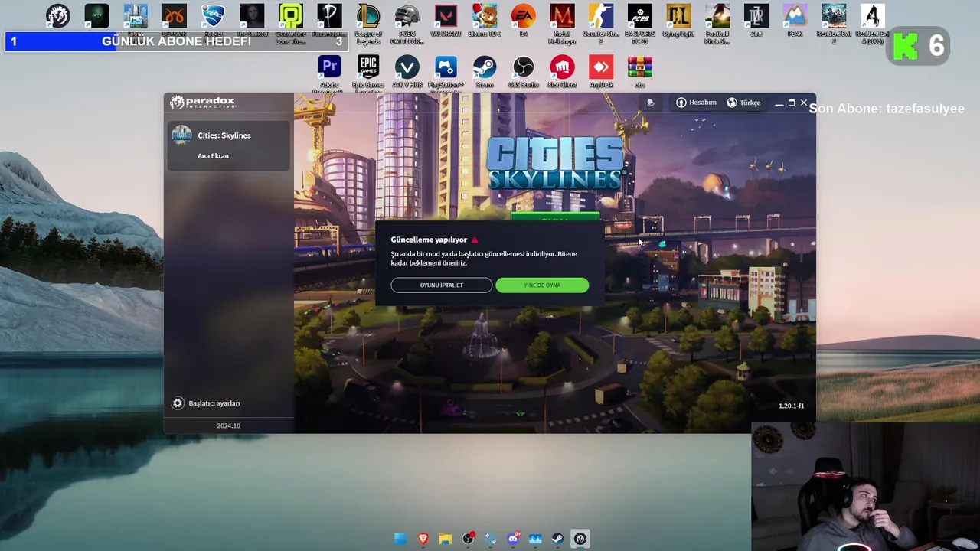
Task: Open Başlatıcı ayarları gear icon
Action: 178,403
